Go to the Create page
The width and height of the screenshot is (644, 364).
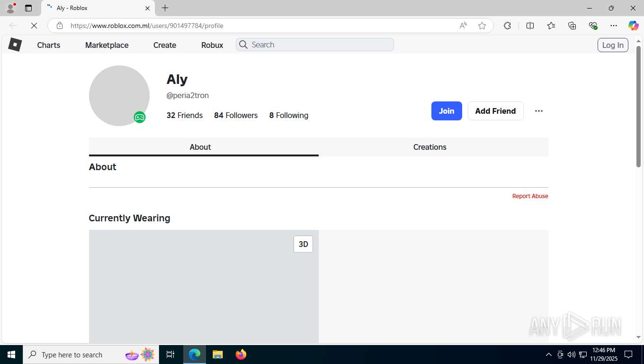pos(165,45)
